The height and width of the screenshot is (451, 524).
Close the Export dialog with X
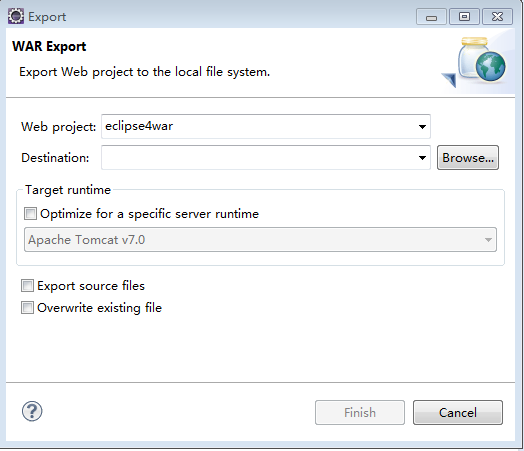(497, 17)
